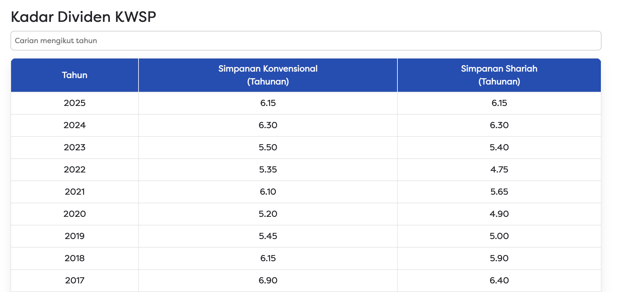Click the Simpanan Konvensional (Tahunan) header
644x292 pixels.
point(268,75)
